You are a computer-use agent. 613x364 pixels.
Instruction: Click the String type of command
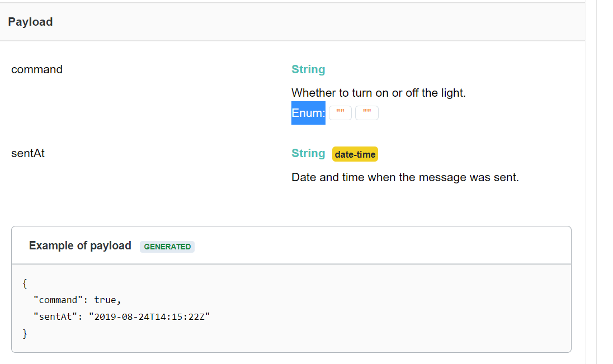coord(308,69)
